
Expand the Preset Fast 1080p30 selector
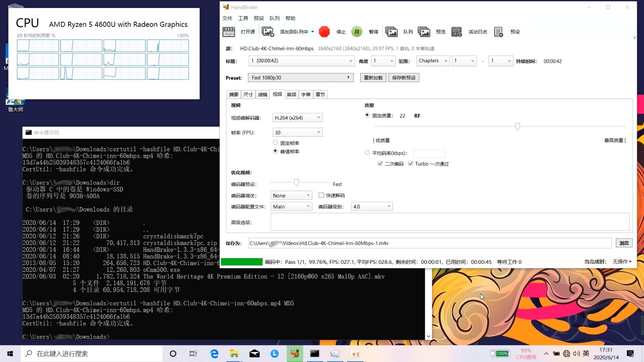301,78
